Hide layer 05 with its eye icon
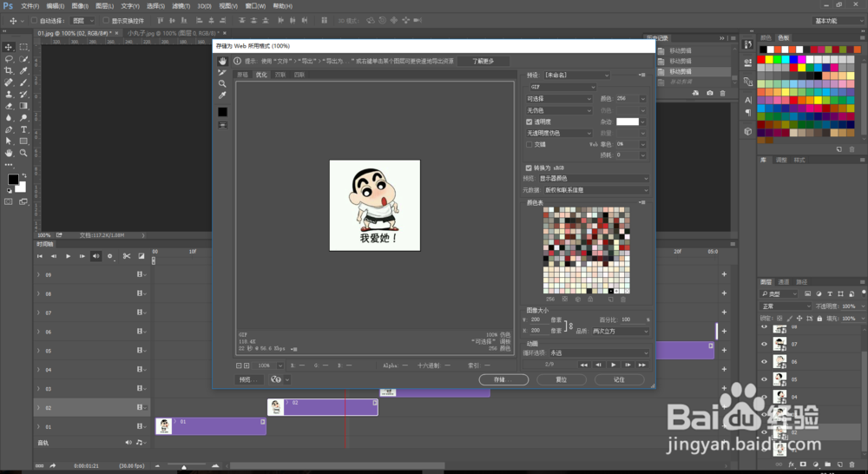This screenshot has height=474, width=868. [765, 380]
